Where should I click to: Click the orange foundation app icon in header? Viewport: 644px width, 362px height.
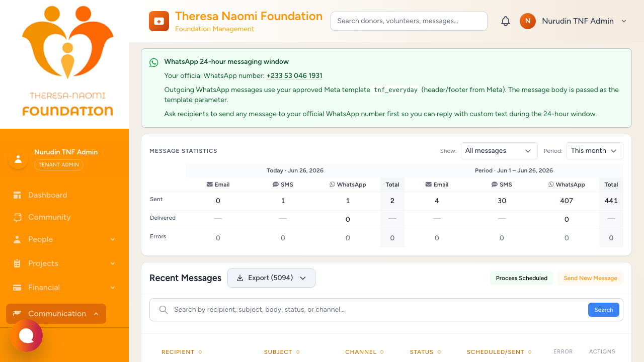tap(159, 21)
